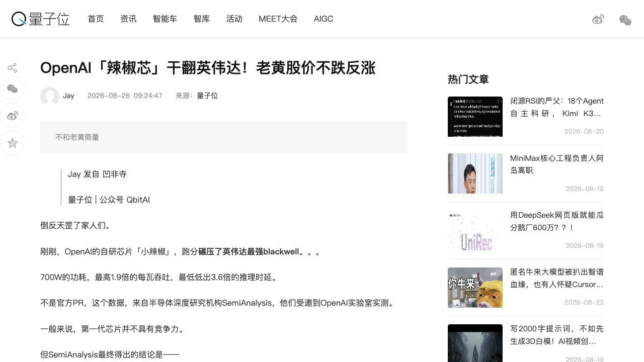Click bold text 碾压了英伟达最强blackwell
This screenshot has height=362, width=644.
pos(249,251)
